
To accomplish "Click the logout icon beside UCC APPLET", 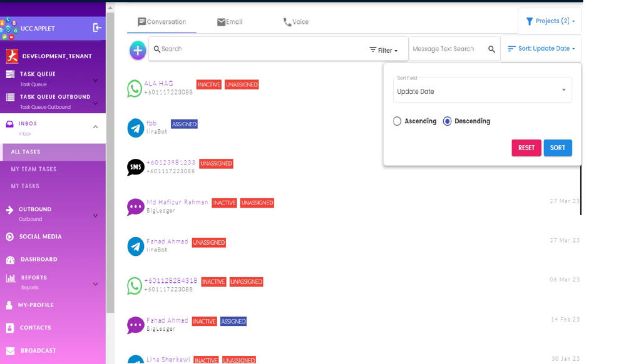I will (x=97, y=28).
